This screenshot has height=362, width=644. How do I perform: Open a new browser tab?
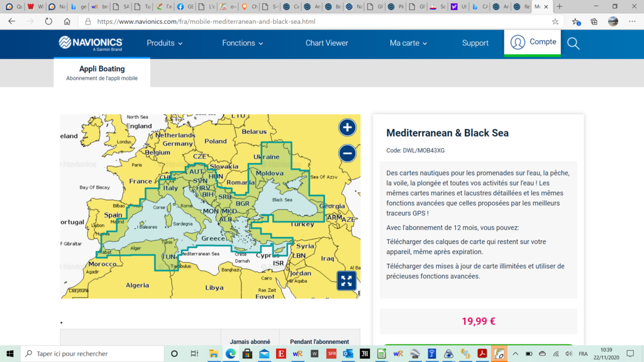(559, 6)
